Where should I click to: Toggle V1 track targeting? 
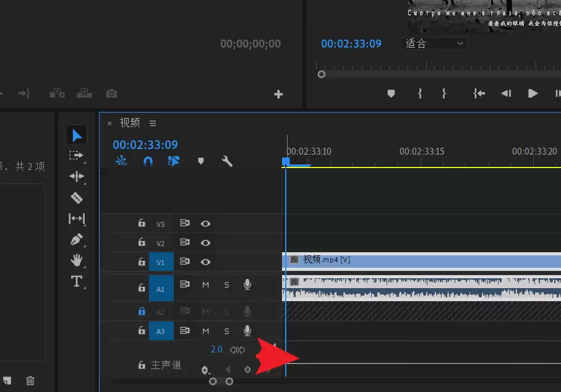coord(161,262)
